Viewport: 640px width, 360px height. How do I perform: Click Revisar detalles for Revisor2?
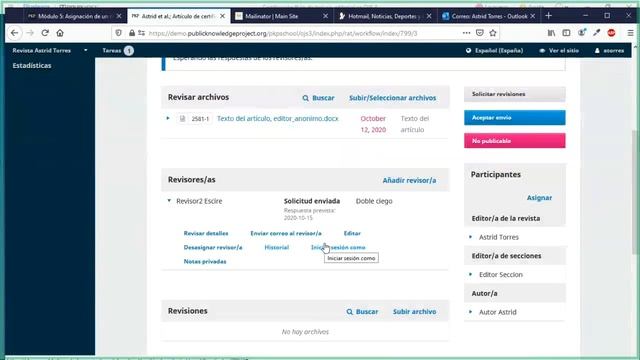206,233
